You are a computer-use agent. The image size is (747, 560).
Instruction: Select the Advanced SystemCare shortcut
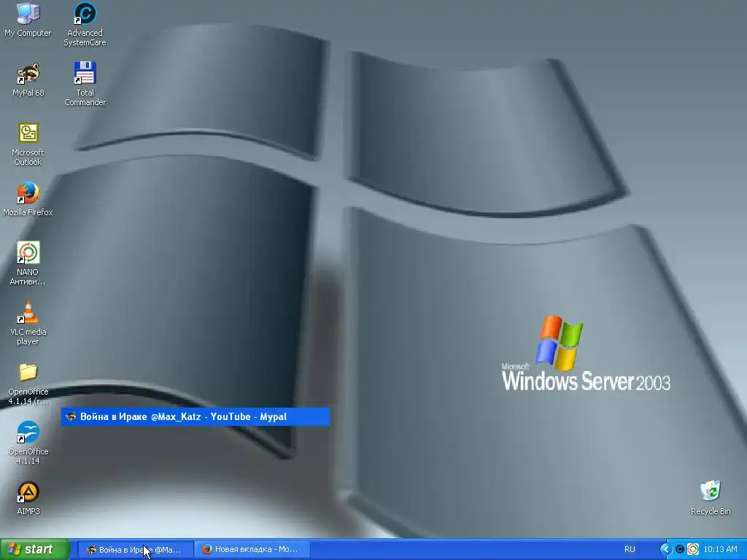(85, 24)
